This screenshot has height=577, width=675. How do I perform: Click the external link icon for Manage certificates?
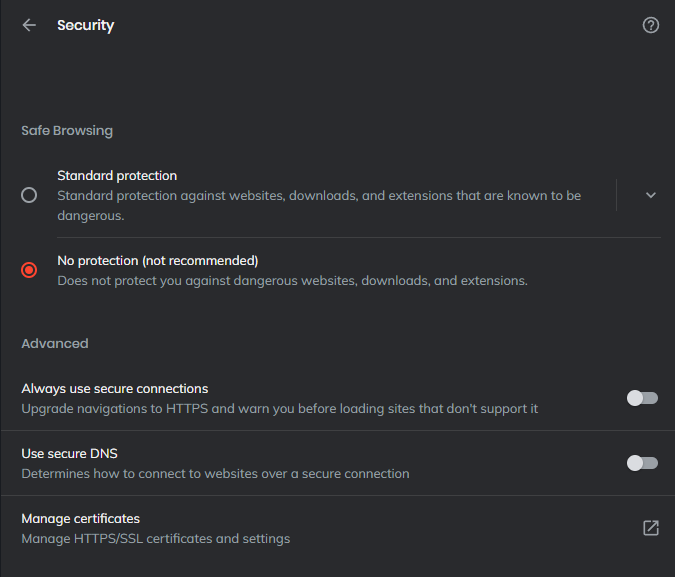point(650,528)
